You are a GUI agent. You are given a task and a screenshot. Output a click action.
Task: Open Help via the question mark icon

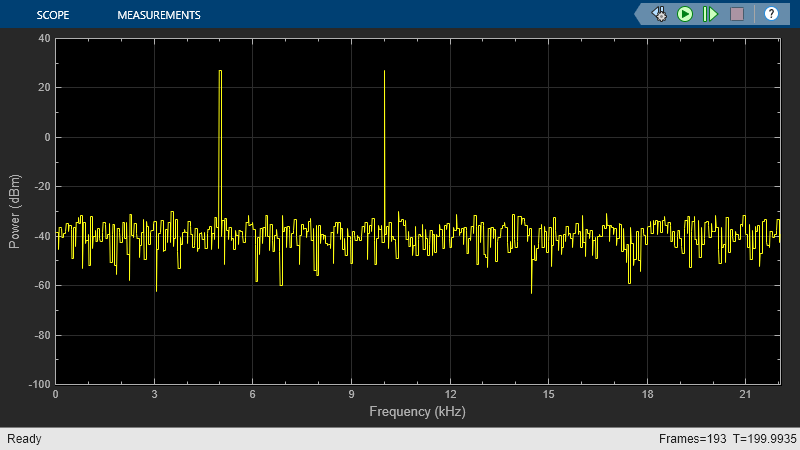pyautogui.click(x=771, y=14)
